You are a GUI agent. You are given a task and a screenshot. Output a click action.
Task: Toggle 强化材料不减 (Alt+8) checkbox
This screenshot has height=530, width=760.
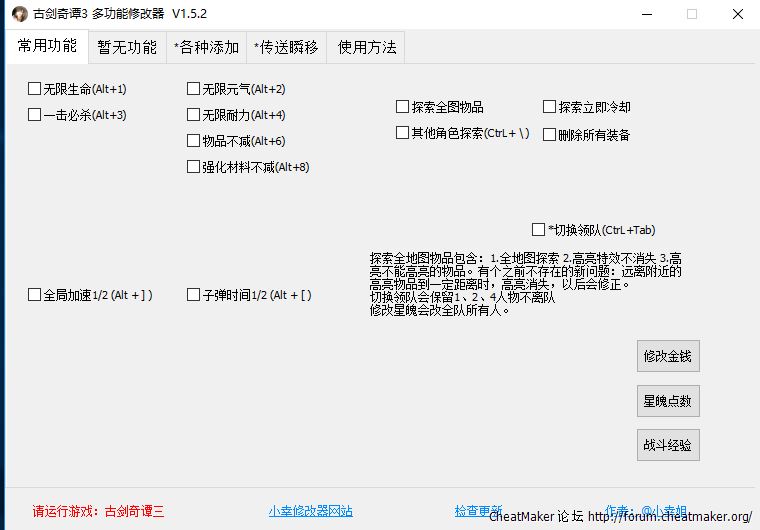point(194,167)
